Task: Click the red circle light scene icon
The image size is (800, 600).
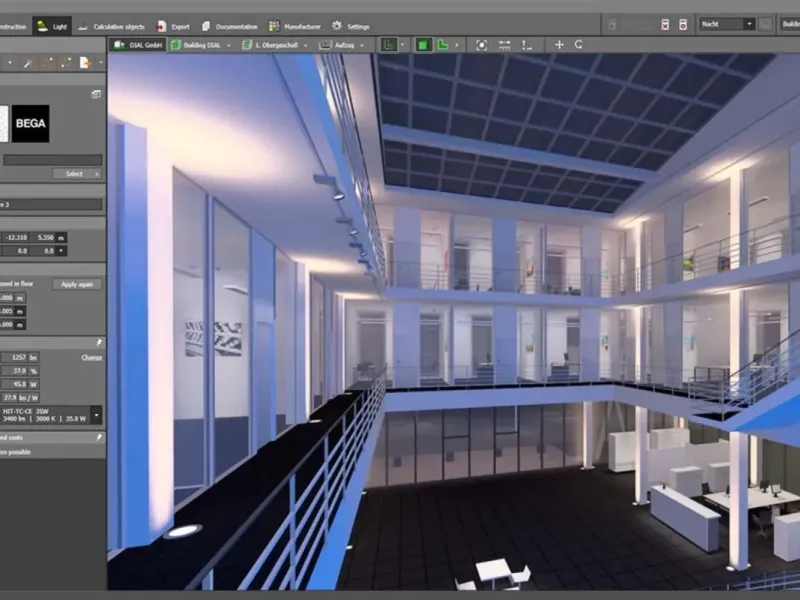Action: click(683, 24)
